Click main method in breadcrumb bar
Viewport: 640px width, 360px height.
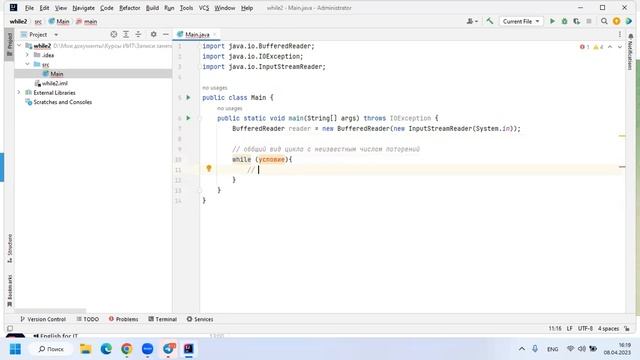pos(87,22)
